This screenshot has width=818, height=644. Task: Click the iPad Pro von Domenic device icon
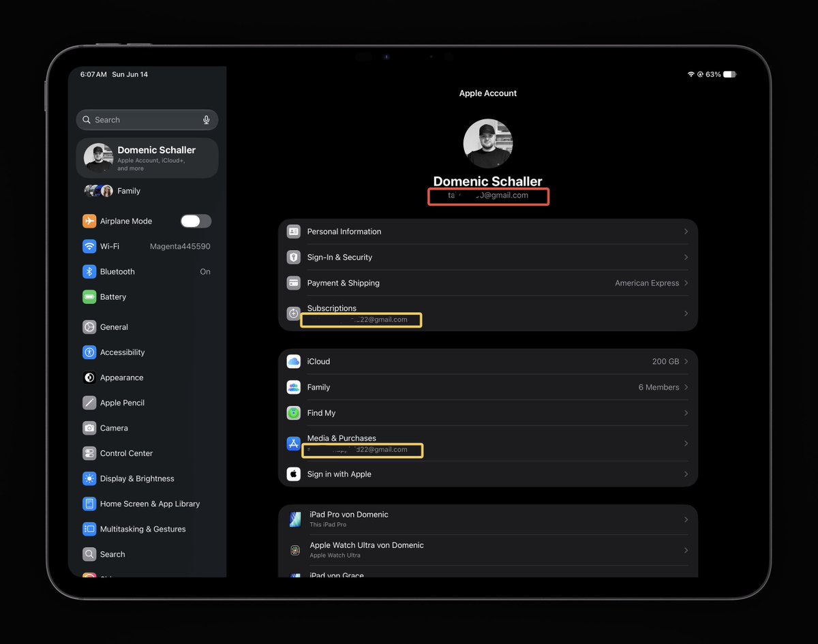(295, 519)
